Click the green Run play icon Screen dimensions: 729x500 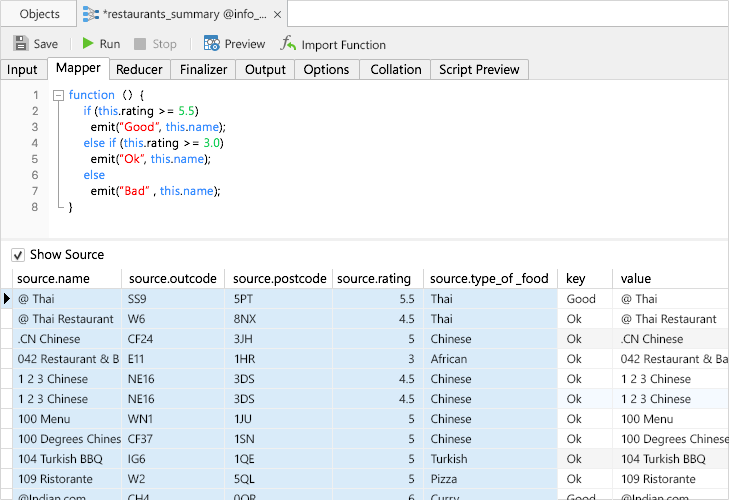pyautogui.click(x=88, y=43)
